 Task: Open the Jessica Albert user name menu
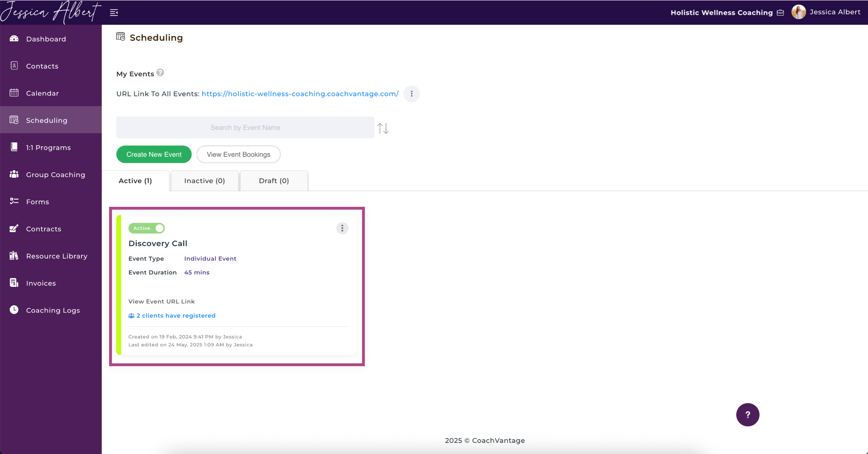click(x=835, y=12)
